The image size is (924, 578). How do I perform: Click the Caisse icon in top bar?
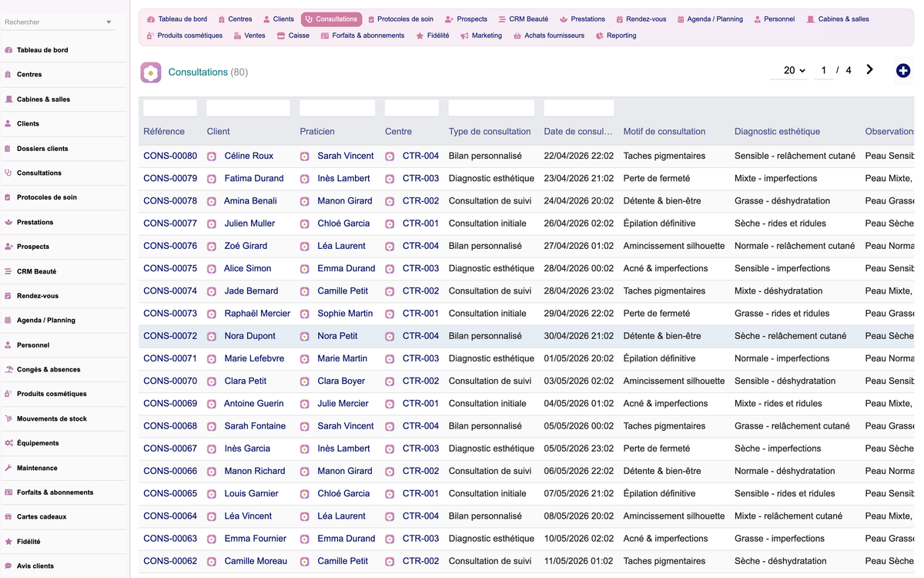[x=281, y=35]
